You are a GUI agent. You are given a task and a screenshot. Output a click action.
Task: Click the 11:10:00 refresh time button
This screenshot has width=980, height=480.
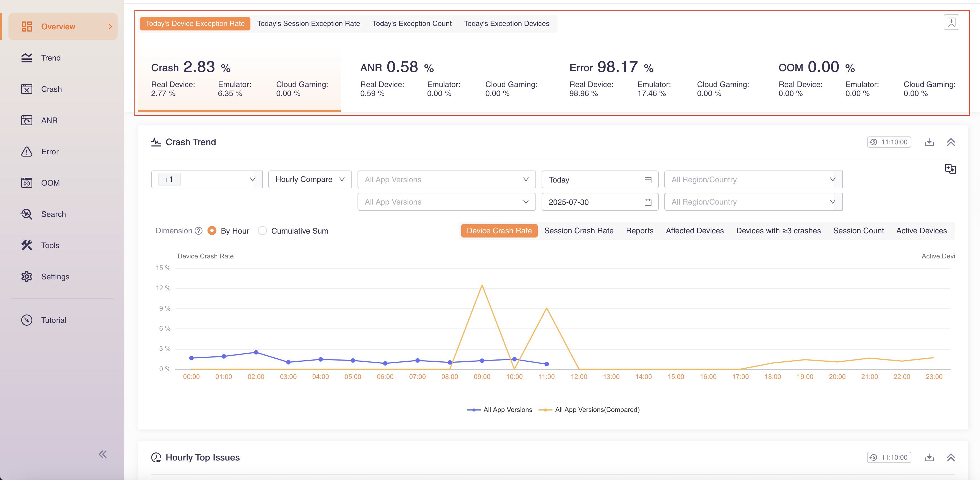point(889,142)
